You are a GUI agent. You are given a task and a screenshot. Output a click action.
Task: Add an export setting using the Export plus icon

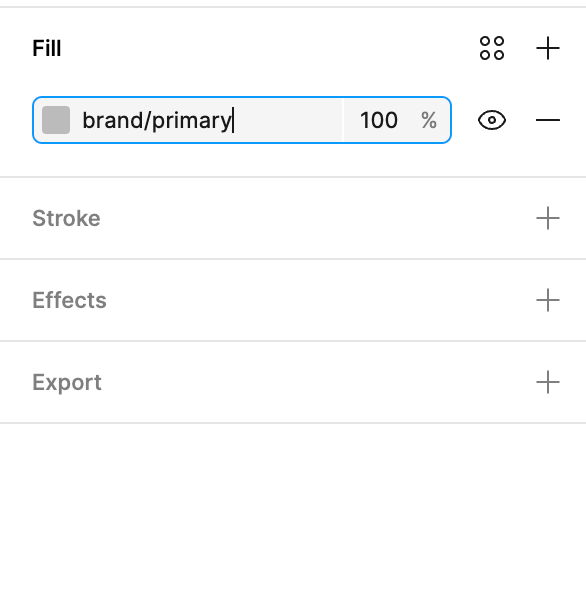pyautogui.click(x=548, y=382)
